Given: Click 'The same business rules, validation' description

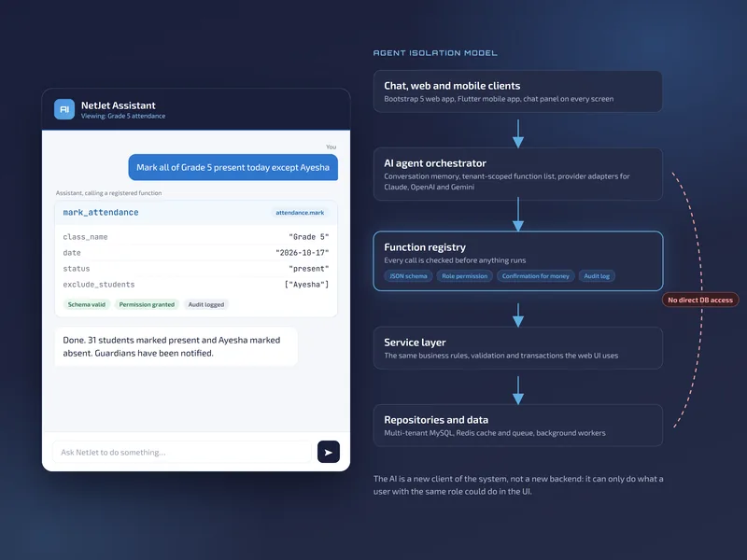Looking at the screenshot, I should click(500, 356).
